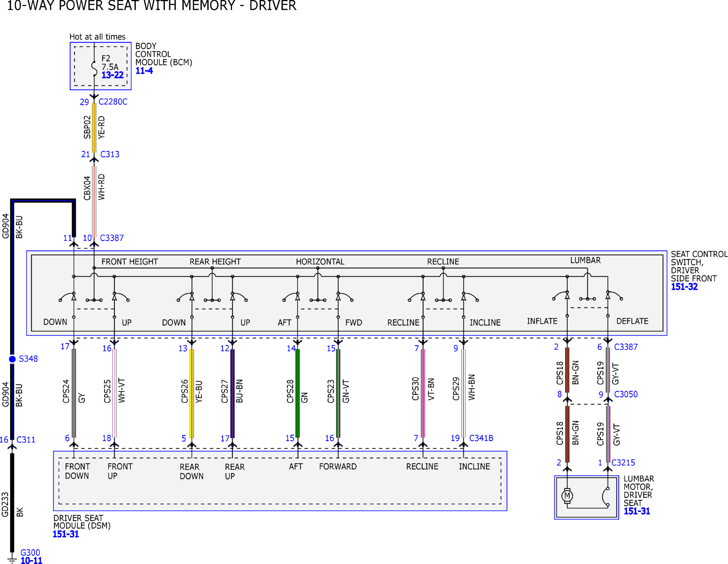The width and height of the screenshot is (728, 564).
Task: Click the C3215 connector label
Action: click(623, 462)
